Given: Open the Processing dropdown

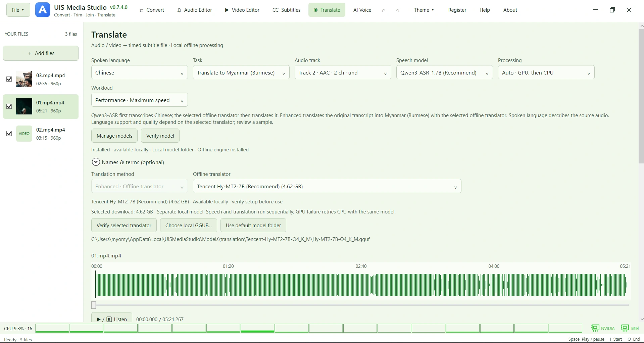Looking at the screenshot, I should click(x=546, y=72).
